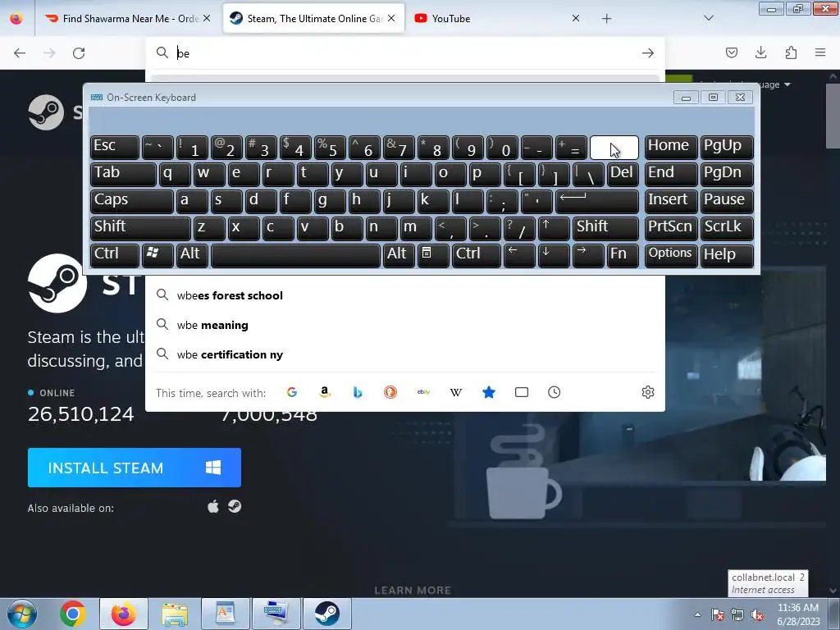Viewport: 840px width, 630px height.
Task: Click the PrtScn key
Action: coord(671,228)
